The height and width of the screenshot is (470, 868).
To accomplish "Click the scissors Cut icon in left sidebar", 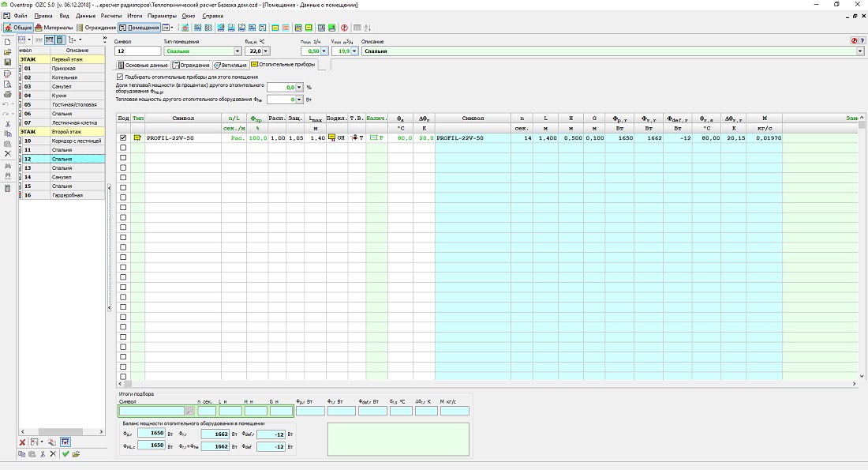I will (x=7, y=124).
